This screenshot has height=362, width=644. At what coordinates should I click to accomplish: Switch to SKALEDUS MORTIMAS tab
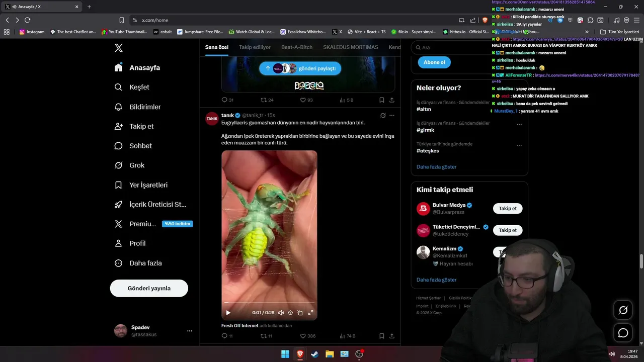351,47
